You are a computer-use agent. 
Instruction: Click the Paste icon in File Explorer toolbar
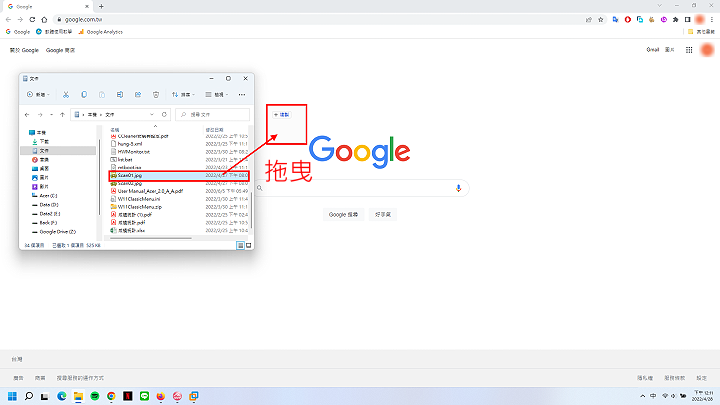coord(102,95)
